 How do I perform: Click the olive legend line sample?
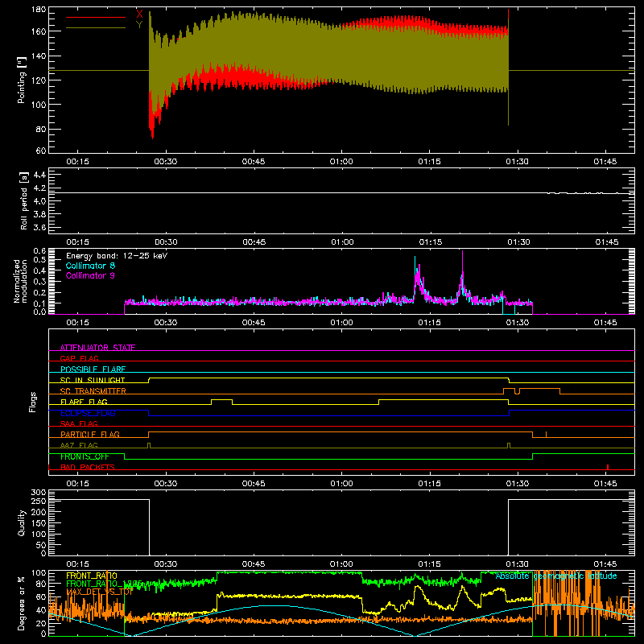(96, 28)
